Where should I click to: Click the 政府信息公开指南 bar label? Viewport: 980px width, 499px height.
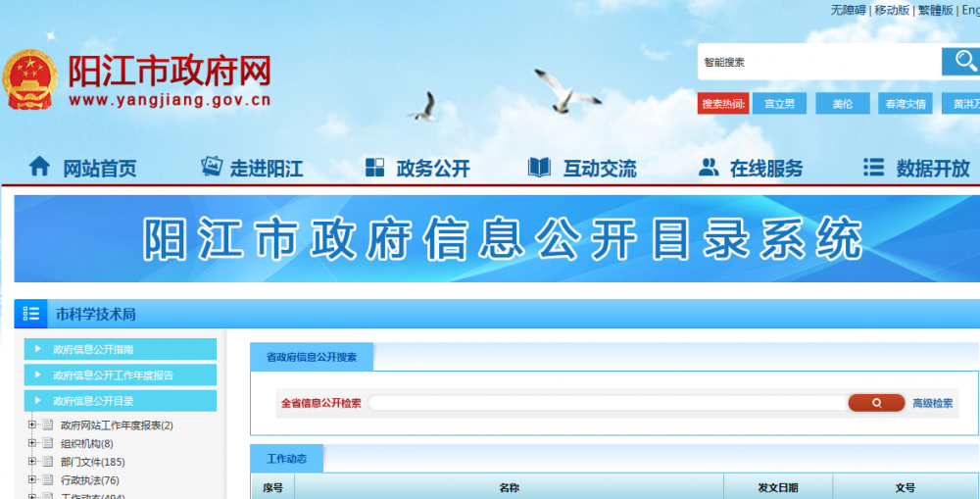(x=93, y=349)
